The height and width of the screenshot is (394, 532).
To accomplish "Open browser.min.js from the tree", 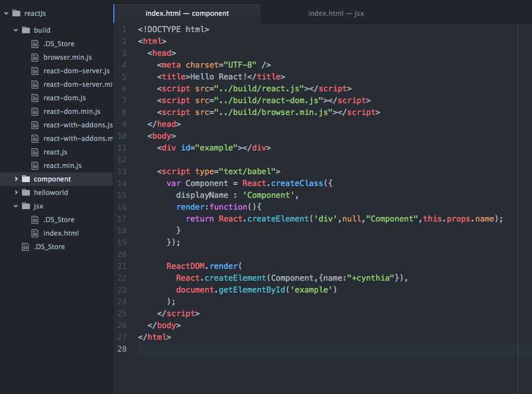I will coord(68,57).
